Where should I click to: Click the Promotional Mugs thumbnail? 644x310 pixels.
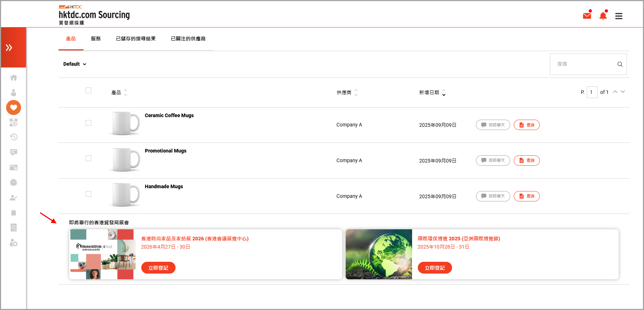(126, 159)
